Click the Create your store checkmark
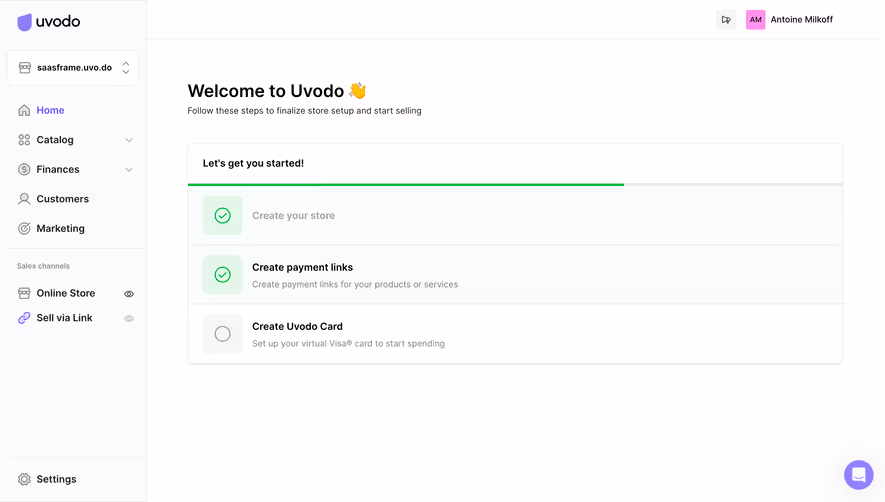This screenshot has height=502, width=885. pyautogui.click(x=222, y=216)
